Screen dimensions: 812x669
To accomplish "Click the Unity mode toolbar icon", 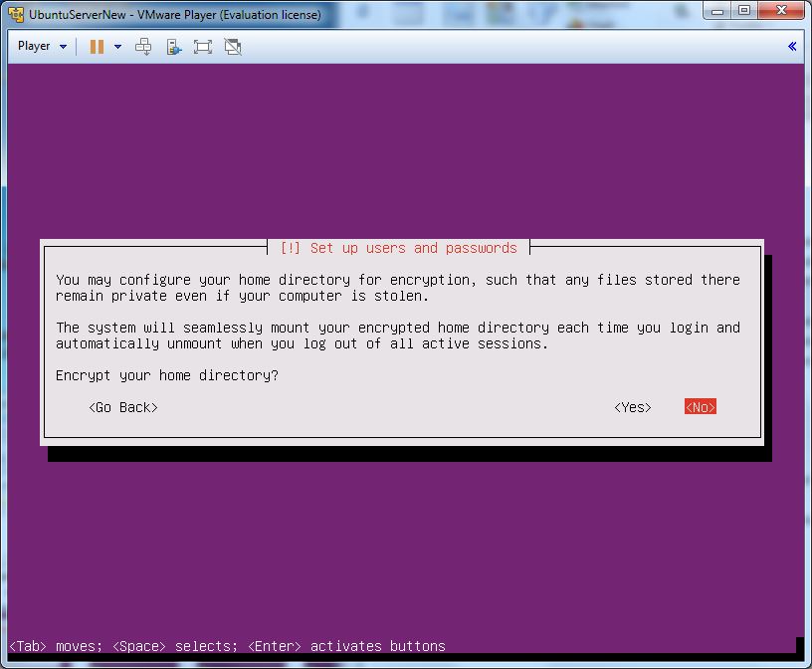I will pos(233,47).
